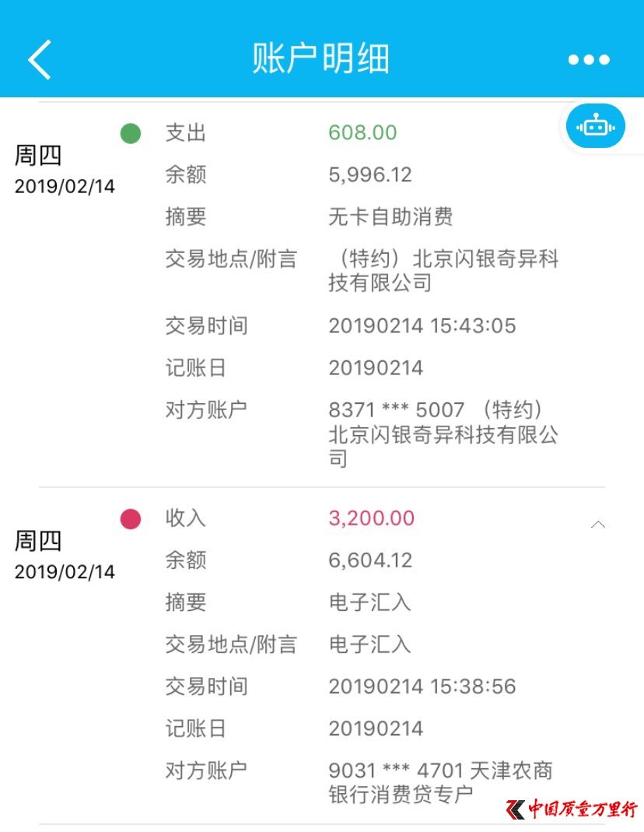Tap transaction time 20190214 15:43:05

pyautogui.click(x=422, y=325)
